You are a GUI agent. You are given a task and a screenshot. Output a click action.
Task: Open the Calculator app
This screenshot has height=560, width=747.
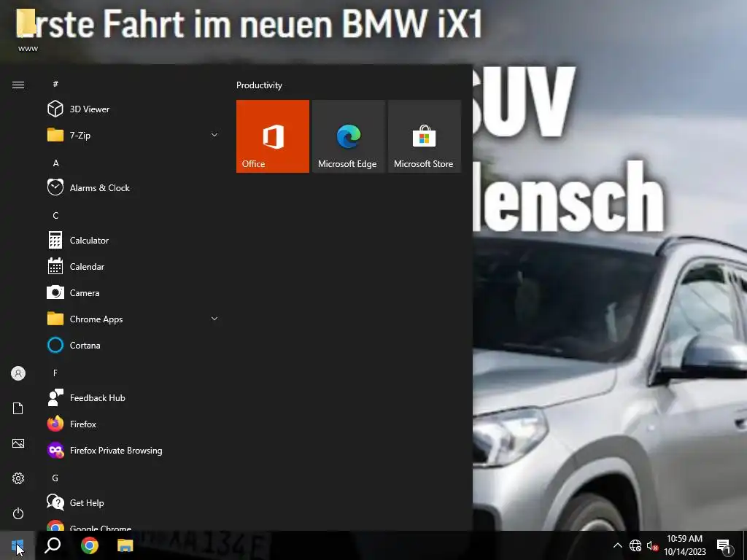click(x=133, y=241)
